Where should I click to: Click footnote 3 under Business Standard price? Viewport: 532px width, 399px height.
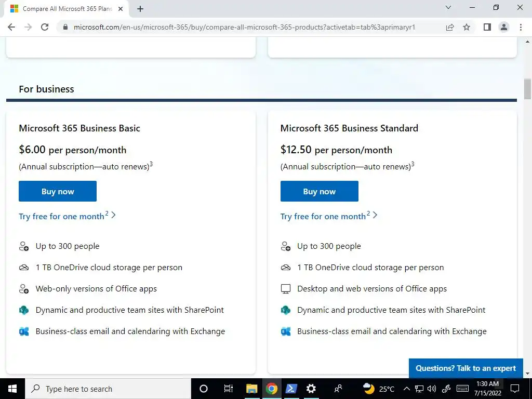point(413,164)
